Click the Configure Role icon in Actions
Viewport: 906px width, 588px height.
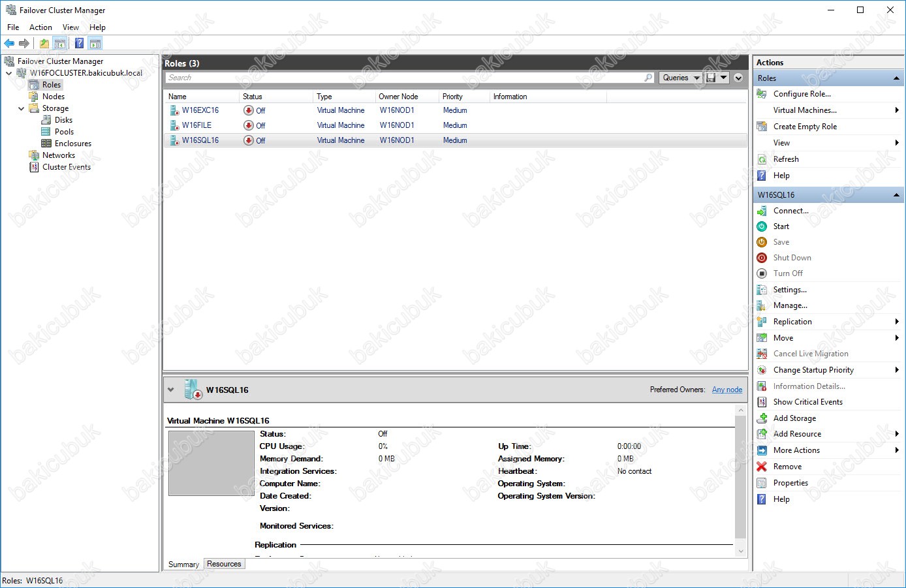tap(762, 94)
